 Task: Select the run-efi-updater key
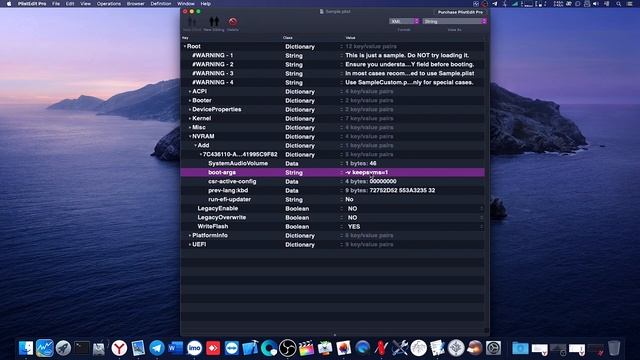(x=229, y=200)
